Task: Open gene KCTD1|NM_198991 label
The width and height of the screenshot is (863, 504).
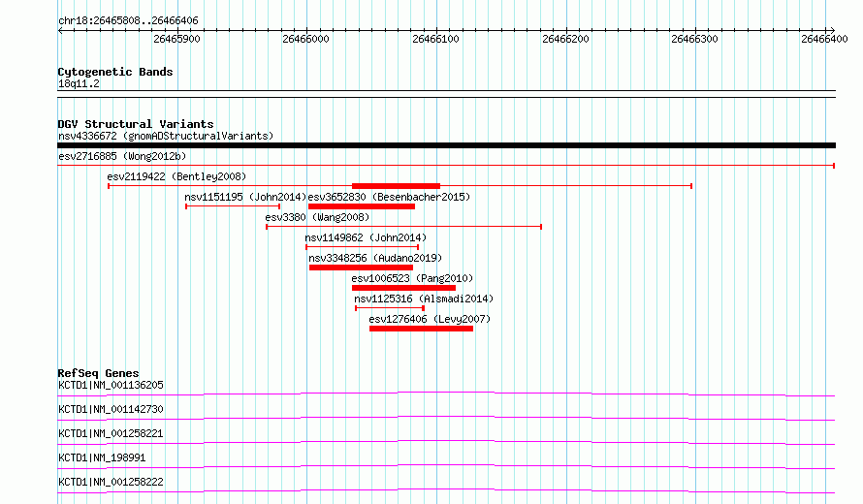Action: pos(102,457)
